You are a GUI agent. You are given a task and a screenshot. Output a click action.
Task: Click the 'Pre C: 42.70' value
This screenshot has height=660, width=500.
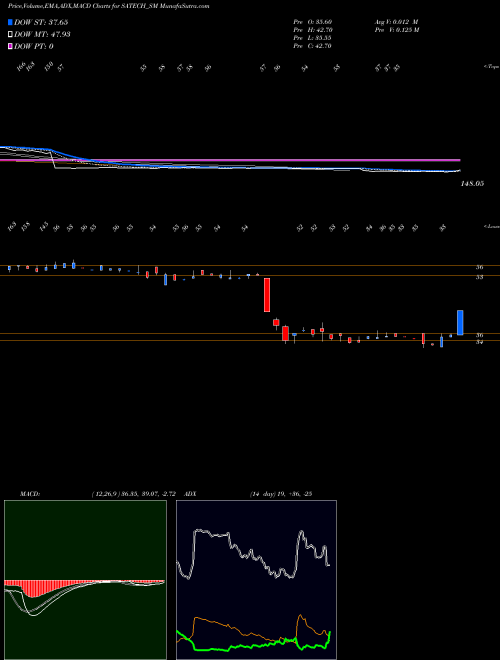pyautogui.click(x=313, y=46)
